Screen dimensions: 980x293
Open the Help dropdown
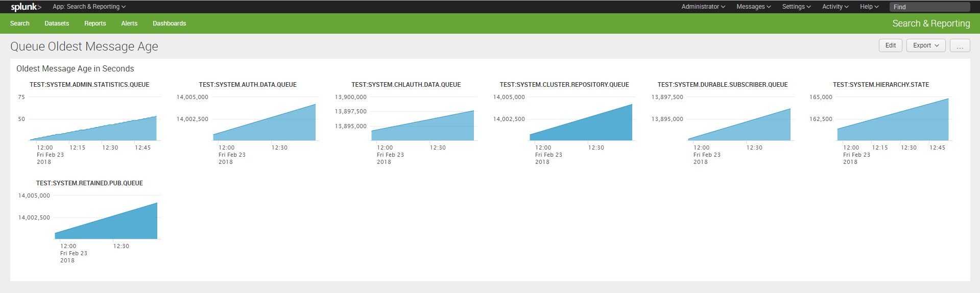coord(869,7)
